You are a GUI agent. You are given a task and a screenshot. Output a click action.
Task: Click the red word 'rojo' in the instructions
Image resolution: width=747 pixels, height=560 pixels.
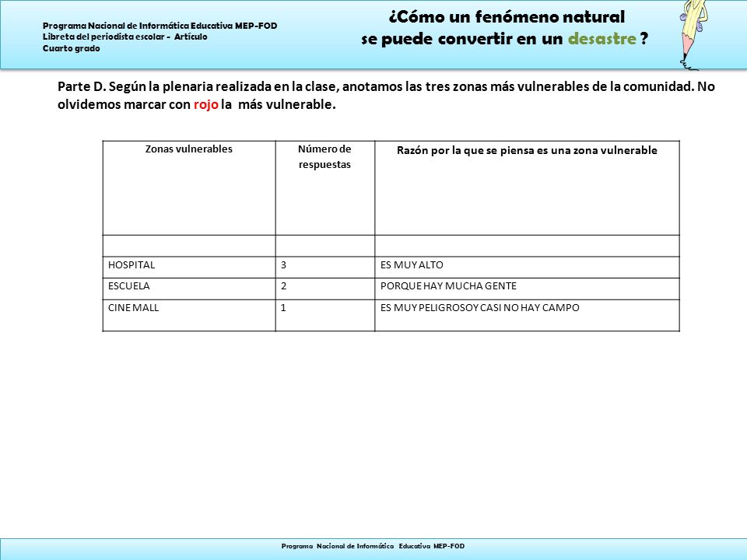point(205,104)
